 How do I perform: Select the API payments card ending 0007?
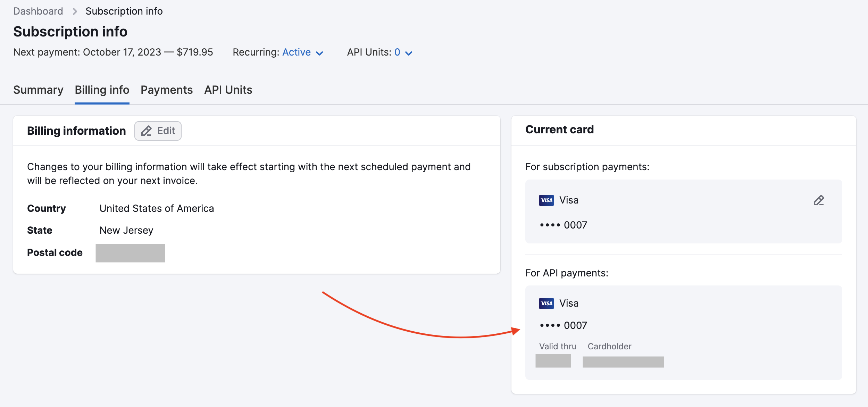click(562, 325)
